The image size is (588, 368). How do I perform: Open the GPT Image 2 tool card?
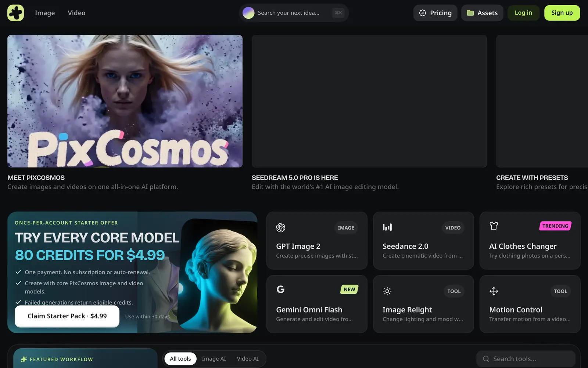coord(317,241)
